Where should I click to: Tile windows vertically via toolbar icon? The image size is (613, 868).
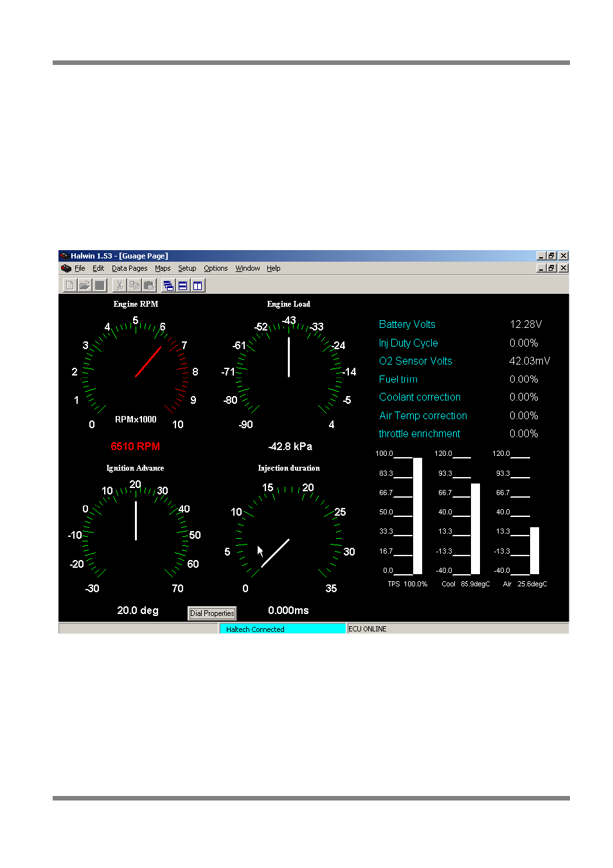(198, 285)
